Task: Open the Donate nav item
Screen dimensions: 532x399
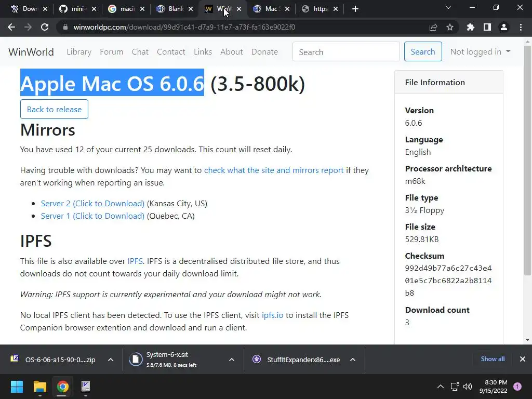Action: 264,52
